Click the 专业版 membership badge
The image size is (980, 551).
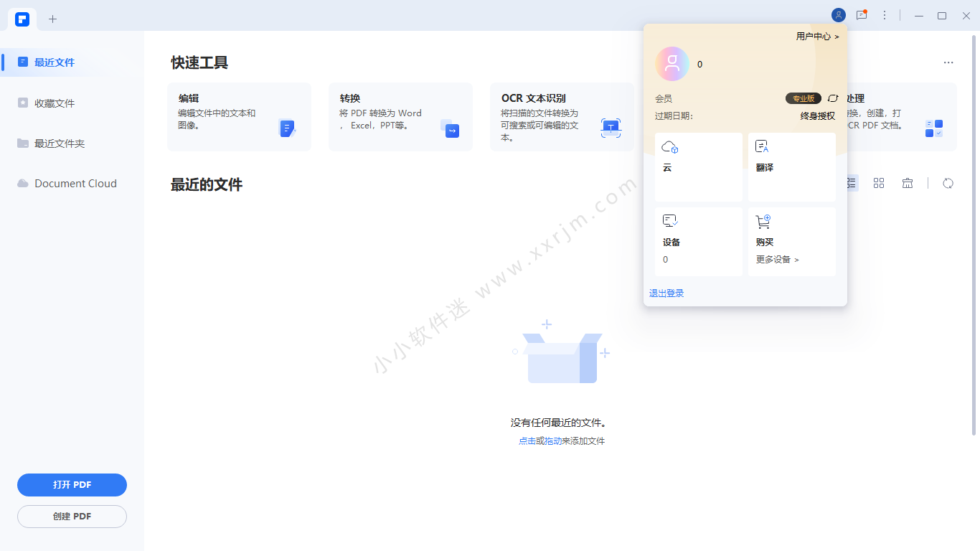pos(804,98)
